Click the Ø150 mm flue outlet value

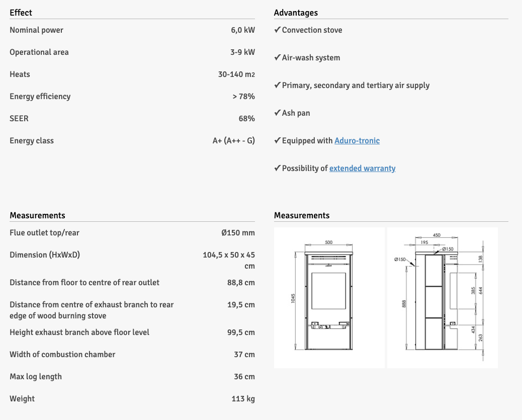(x=238, y=233)
